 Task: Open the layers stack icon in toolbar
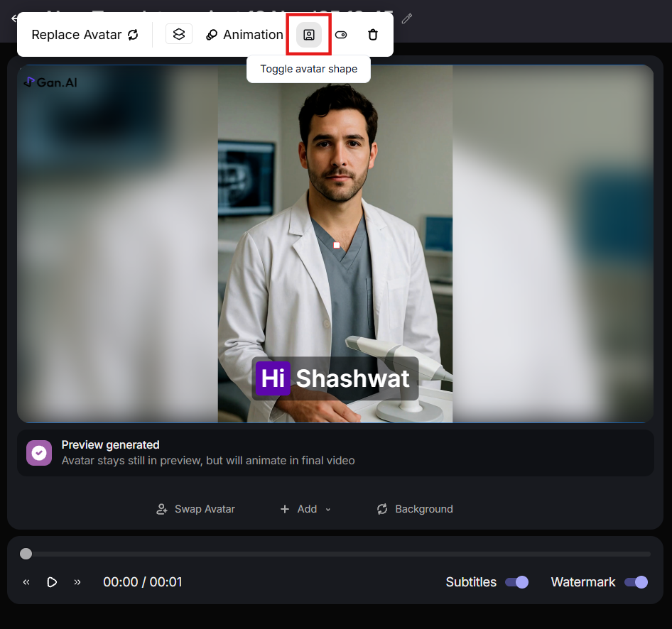click(x=179, y=34)
